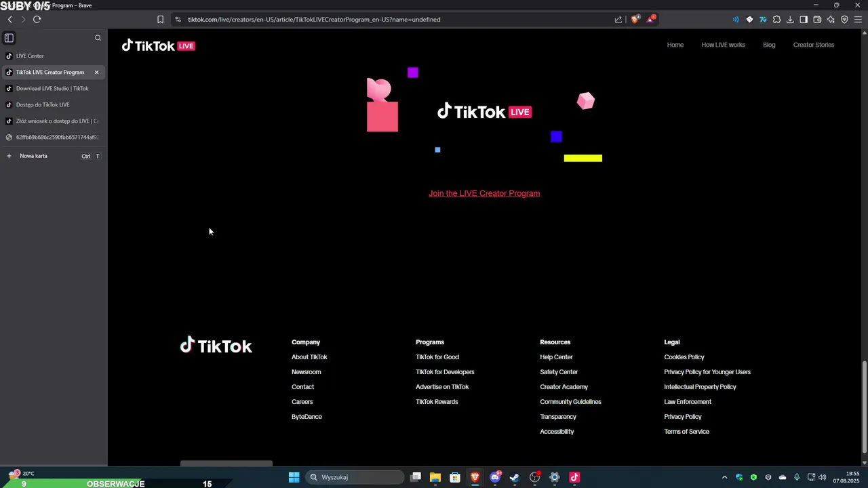Switch to LIVE Center tab
This screenshot has width=868, height=488.
pyautogui.click(x=53, y=56)
